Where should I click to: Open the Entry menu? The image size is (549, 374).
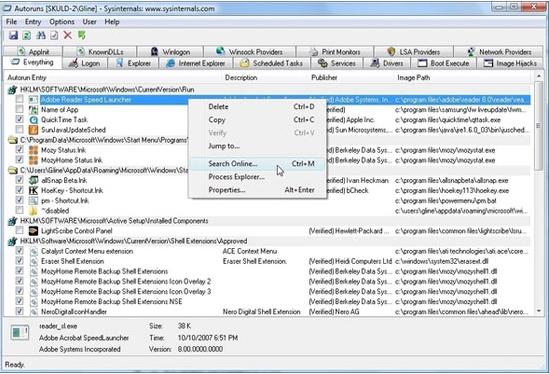(x=33, y=22)
